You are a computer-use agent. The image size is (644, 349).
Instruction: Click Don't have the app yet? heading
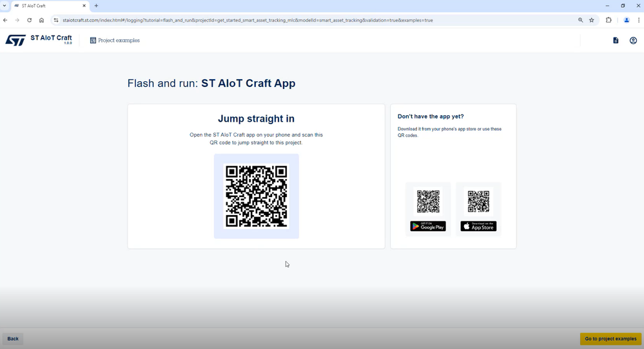pos(431,117)
